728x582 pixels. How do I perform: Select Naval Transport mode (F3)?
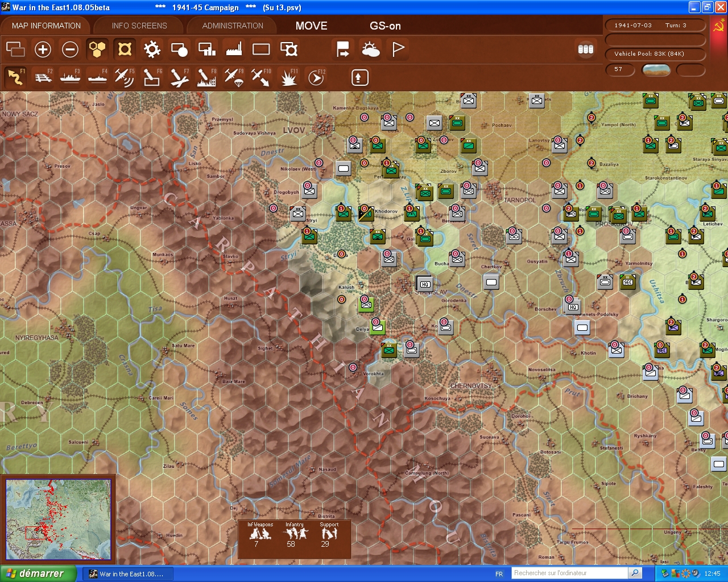[x=70, y=77]
